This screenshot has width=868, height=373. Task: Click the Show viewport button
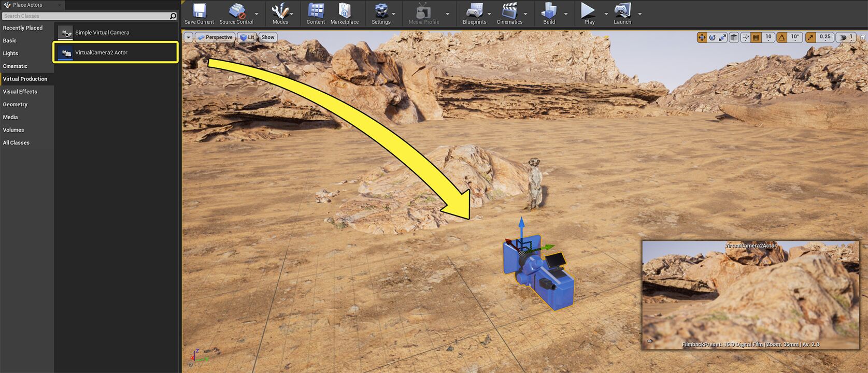click(x=268, y=37)
